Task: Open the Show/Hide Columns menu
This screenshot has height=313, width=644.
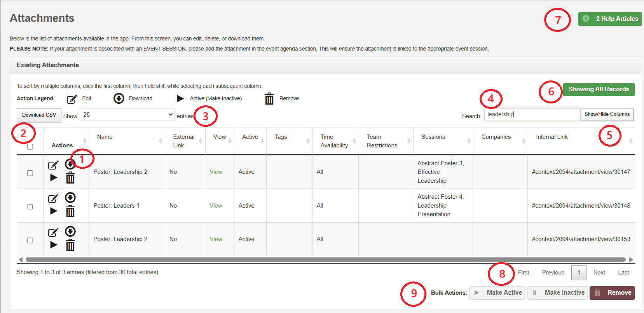Action: point(607,114)
